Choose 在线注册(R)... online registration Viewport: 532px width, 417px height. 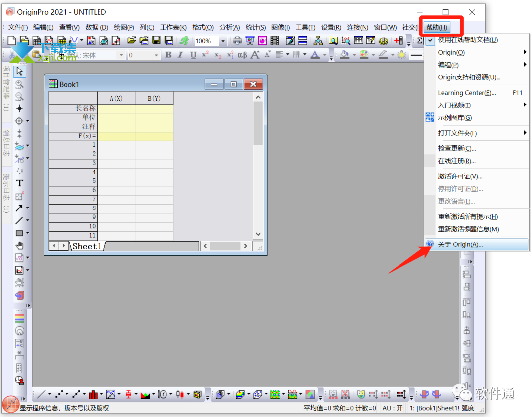point(476,161)
